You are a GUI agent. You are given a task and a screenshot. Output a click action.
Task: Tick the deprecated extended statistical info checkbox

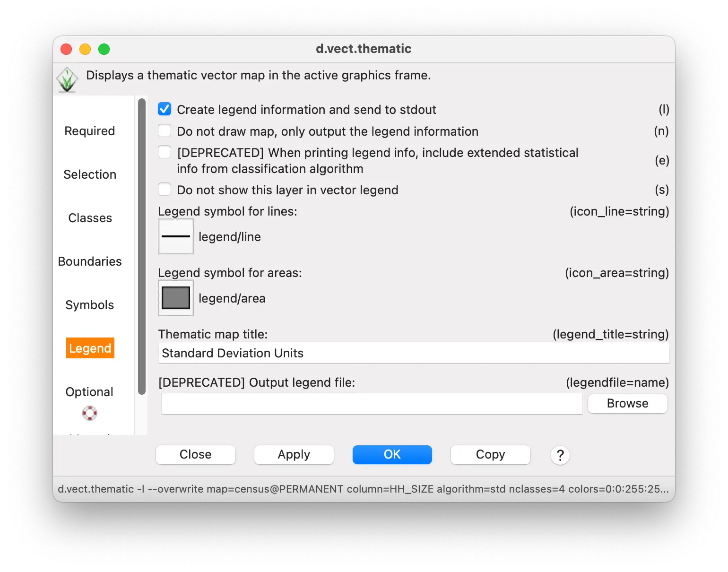[165, 153]
